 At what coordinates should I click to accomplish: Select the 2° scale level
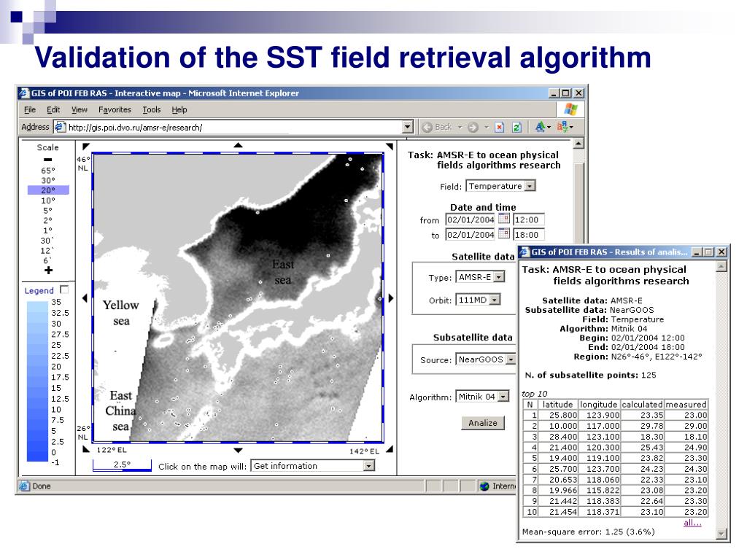48,220
